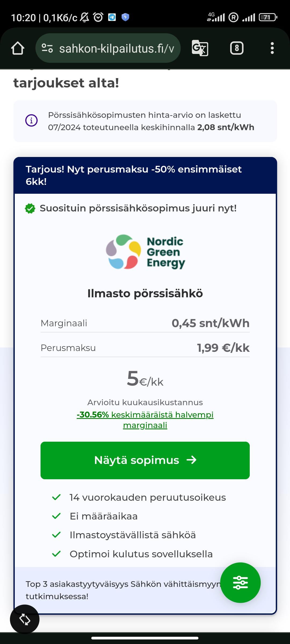The image size is (290, 644).
Task: Tap the sahkon-kilpailutus.fi address field
Action: (x=108, y=48)
